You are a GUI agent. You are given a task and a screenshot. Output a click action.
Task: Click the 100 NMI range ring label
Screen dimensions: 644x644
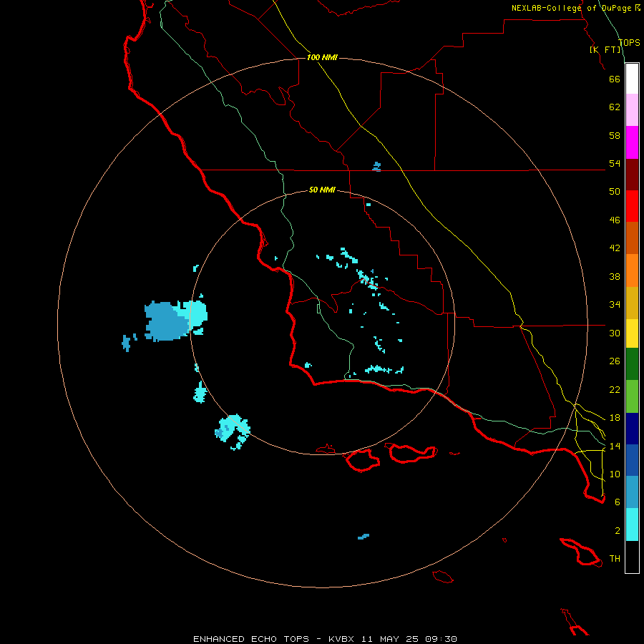[322, 57]
